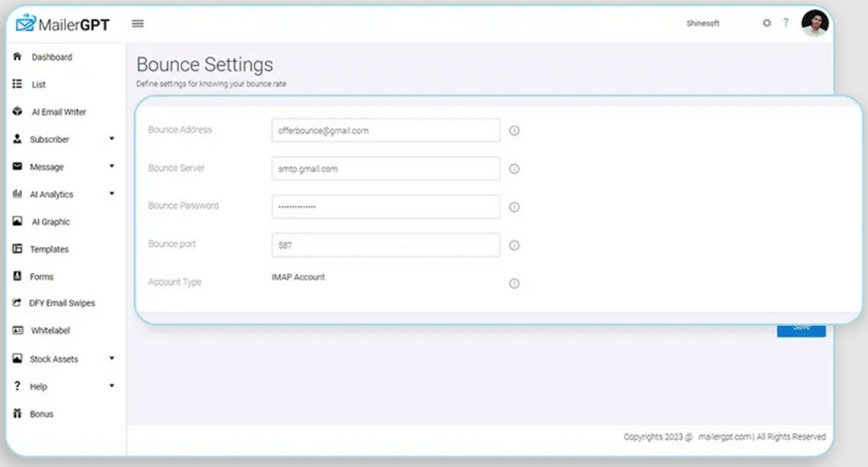This screenshot has height=467, width=868.
Task: Click the Templates layout icon
Action: click(x=17, y=249)
